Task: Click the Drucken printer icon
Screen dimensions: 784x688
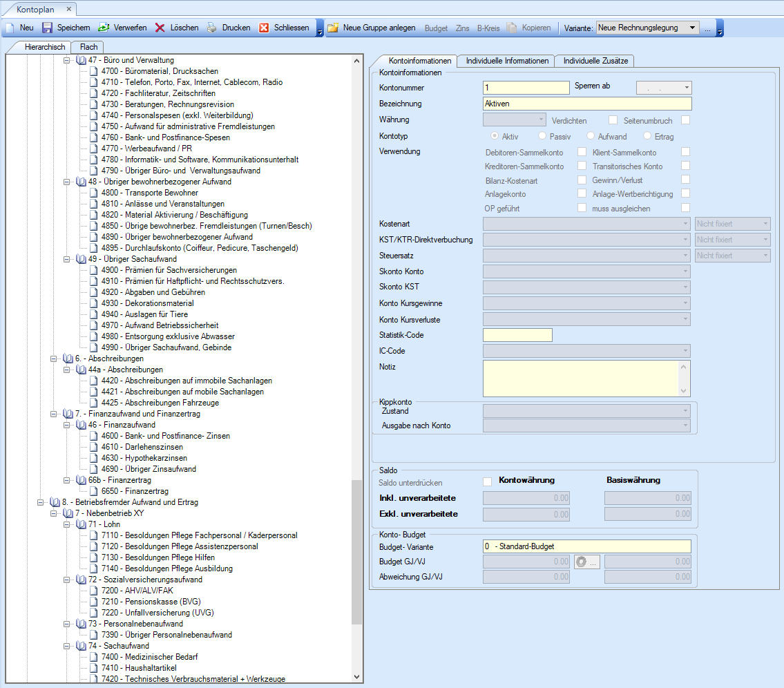Action: click(x=212, y=28)
